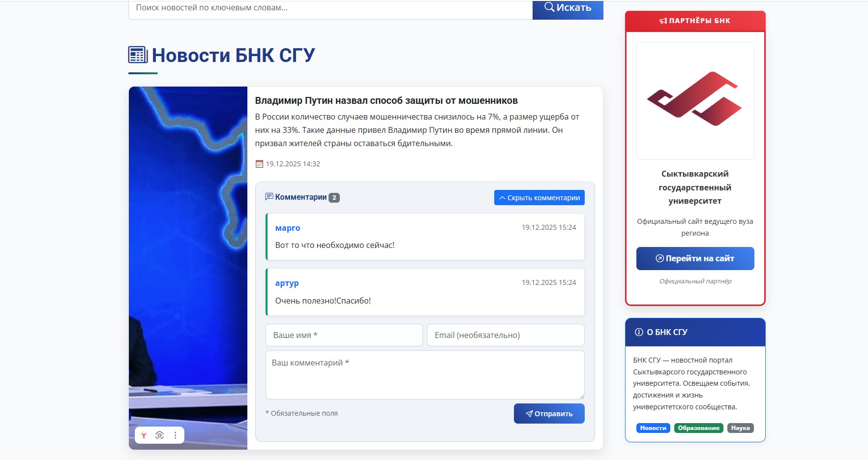The image size is (868, 460).
Task: Click the Yandex logo icon on the image
Action: (144, 435)
